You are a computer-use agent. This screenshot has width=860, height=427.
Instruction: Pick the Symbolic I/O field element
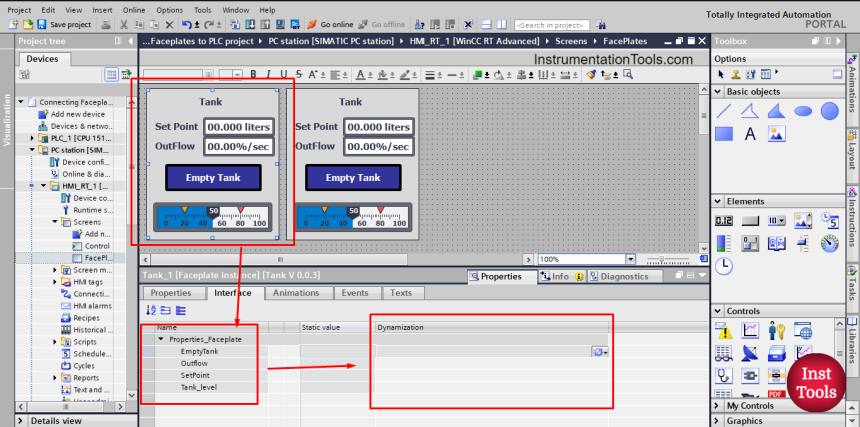tap(777, 221)
